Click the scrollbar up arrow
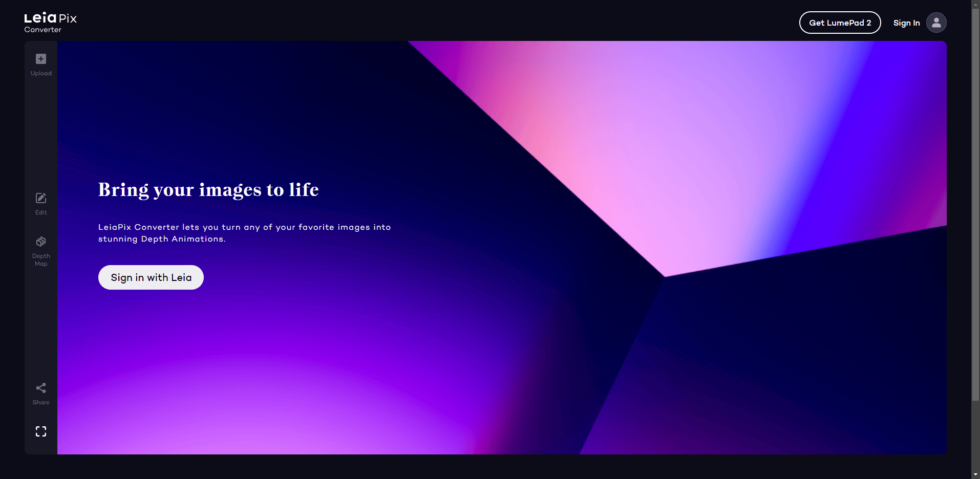Screen dimensions: 980x479 975,4
